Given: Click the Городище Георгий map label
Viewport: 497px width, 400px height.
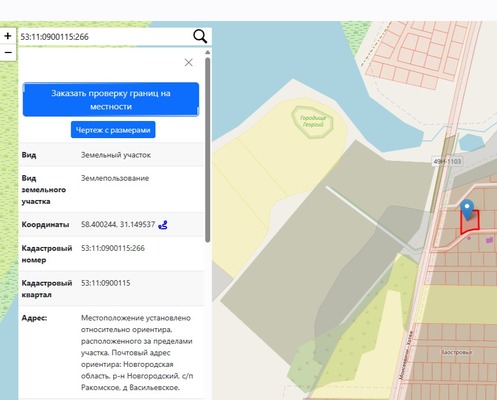Looking at the screenshot, I should tap(313, 122).
